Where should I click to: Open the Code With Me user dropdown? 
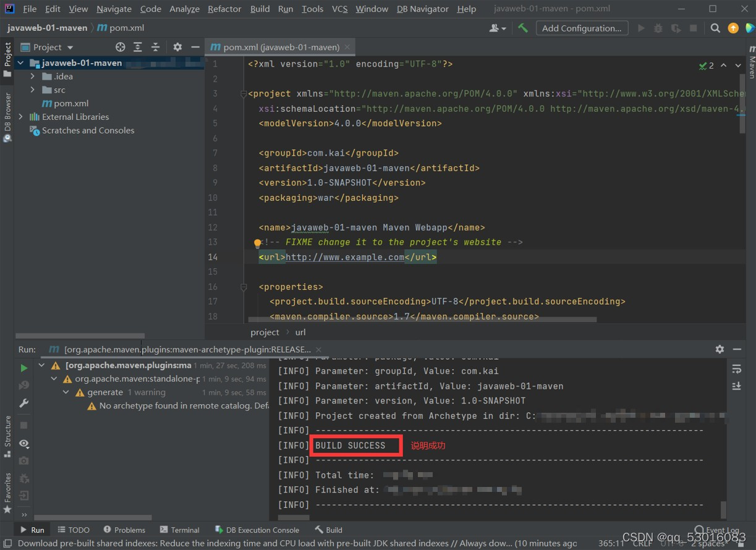coord(498,28)
